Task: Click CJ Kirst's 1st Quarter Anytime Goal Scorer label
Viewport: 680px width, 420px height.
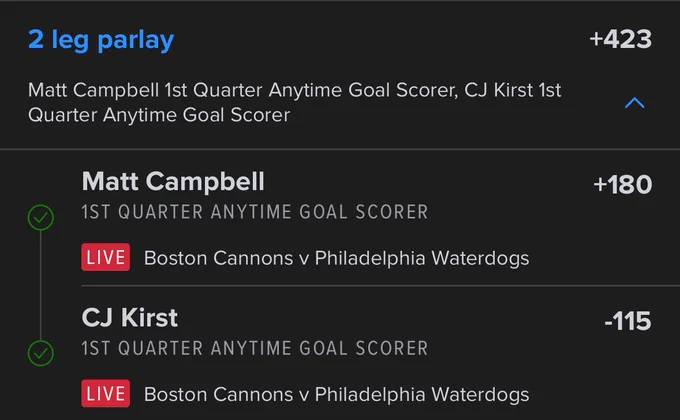Action: [255, 348]
